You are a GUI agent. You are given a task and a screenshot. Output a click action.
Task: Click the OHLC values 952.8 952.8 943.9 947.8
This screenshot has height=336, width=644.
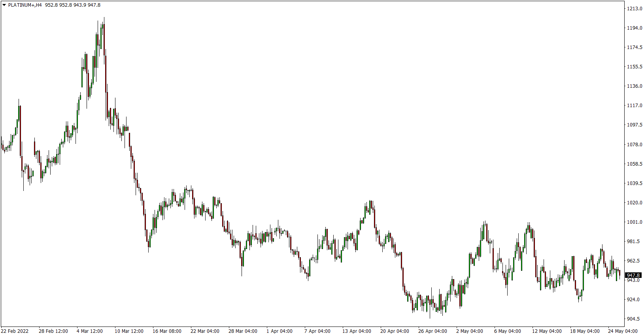73,5
